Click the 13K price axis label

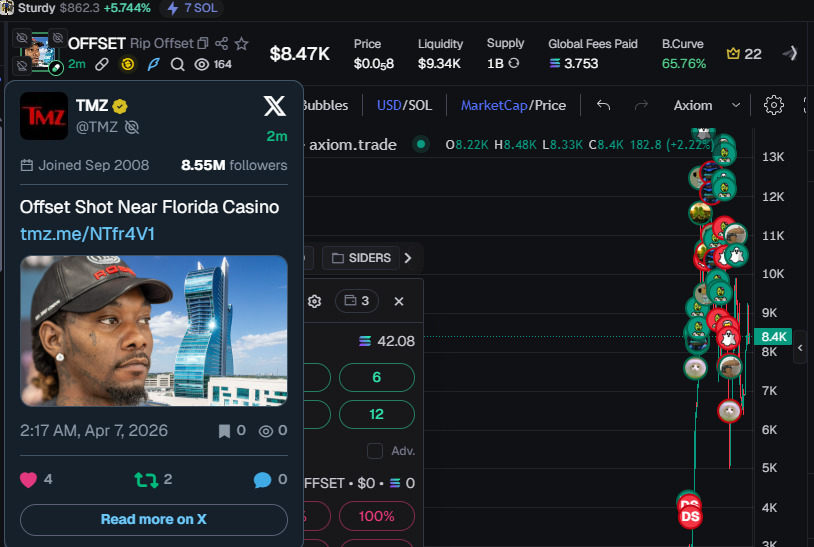click(x=773, y=157)
